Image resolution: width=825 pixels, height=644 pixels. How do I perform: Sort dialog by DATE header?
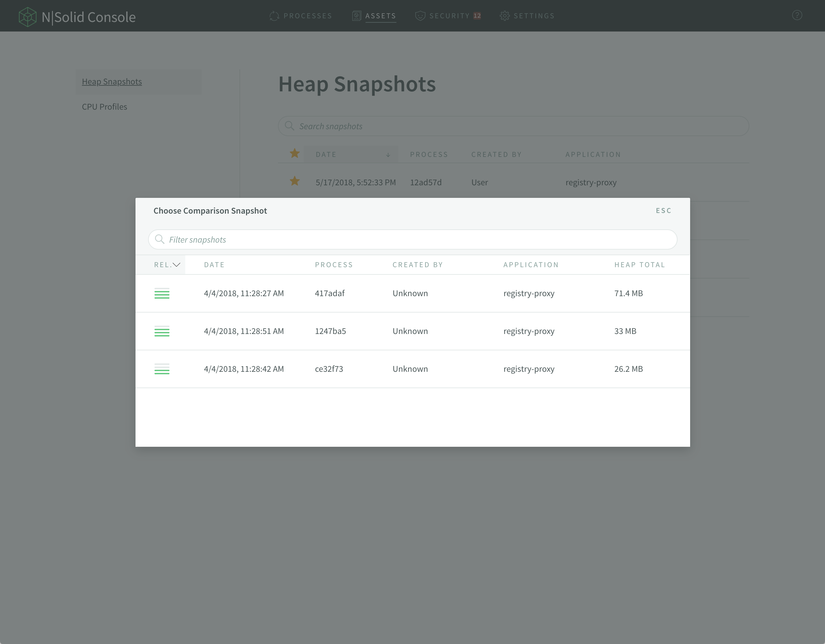click(x=214, y=265)
